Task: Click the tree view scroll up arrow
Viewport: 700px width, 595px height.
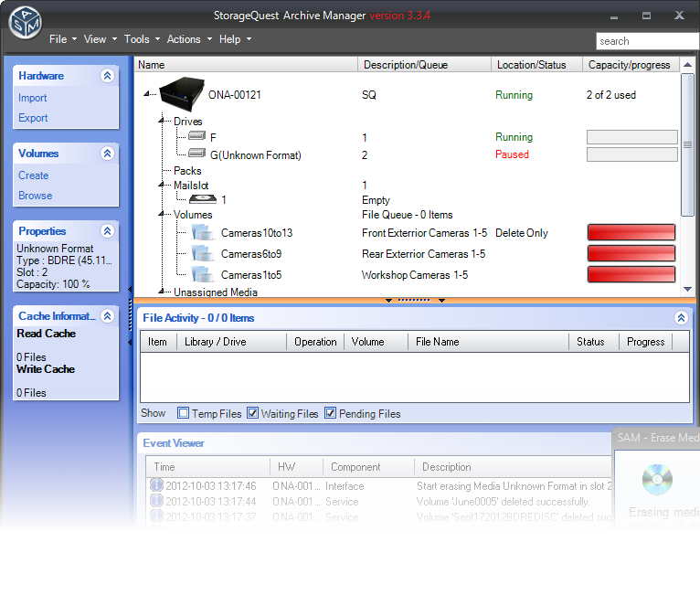Action: pos(687,65)
